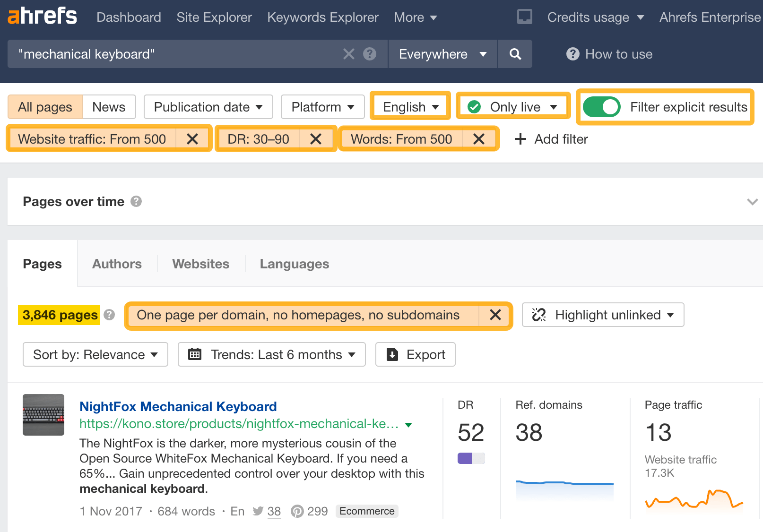
Task: Click the Twitter icon showing 38 shares
Action: point(258,511)
